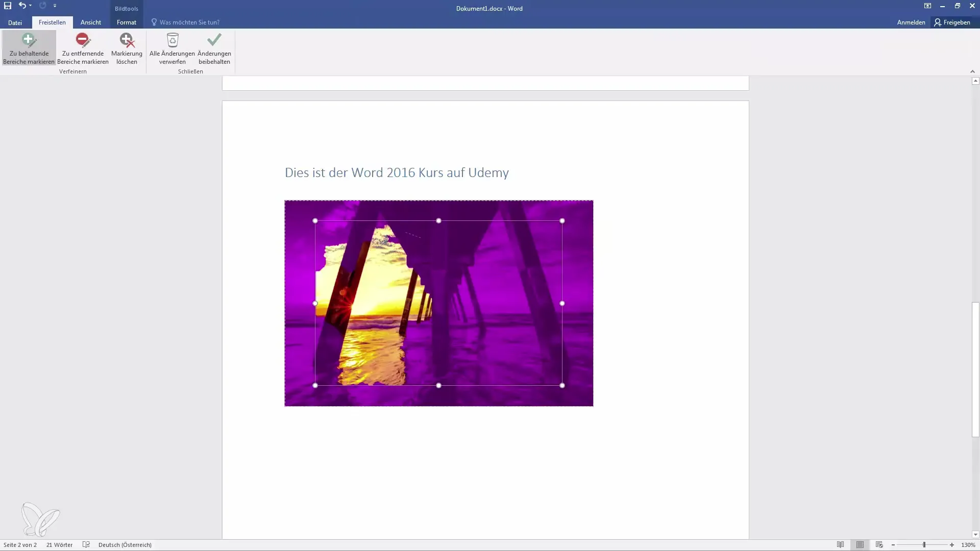Switch to the Freistellen tab
This screenshot has width=980, height=551.
52,22
